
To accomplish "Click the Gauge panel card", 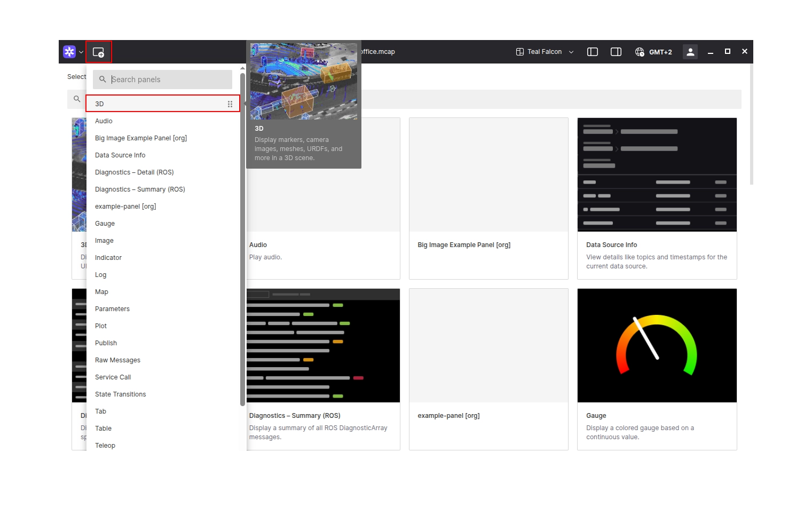I will [x=657, y=369].
